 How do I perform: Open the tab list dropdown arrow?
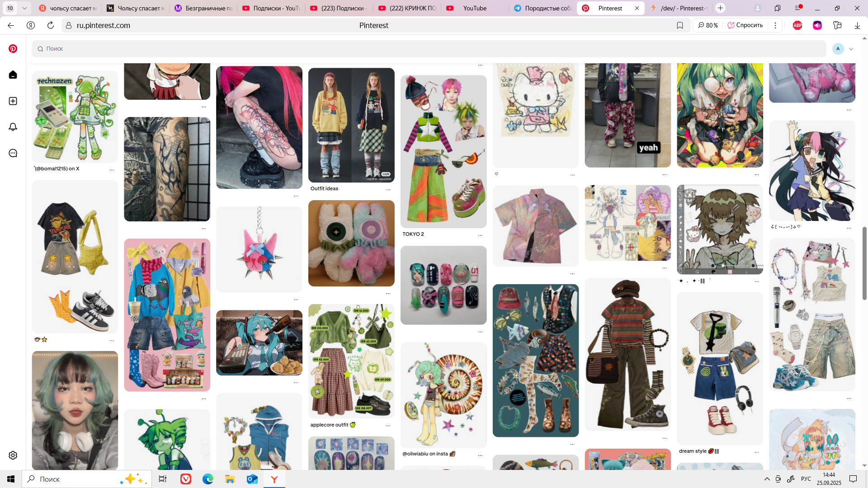click(x=24, y=8)
